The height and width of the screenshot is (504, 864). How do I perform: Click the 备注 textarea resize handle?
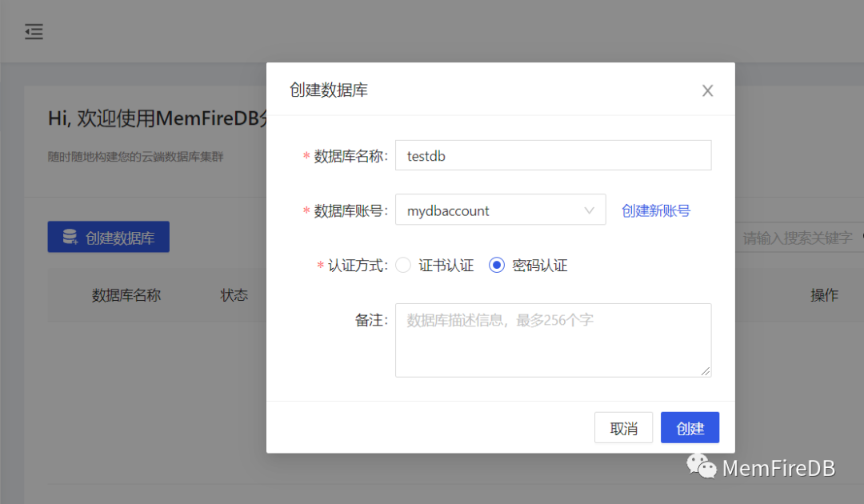tap(706, 371)
